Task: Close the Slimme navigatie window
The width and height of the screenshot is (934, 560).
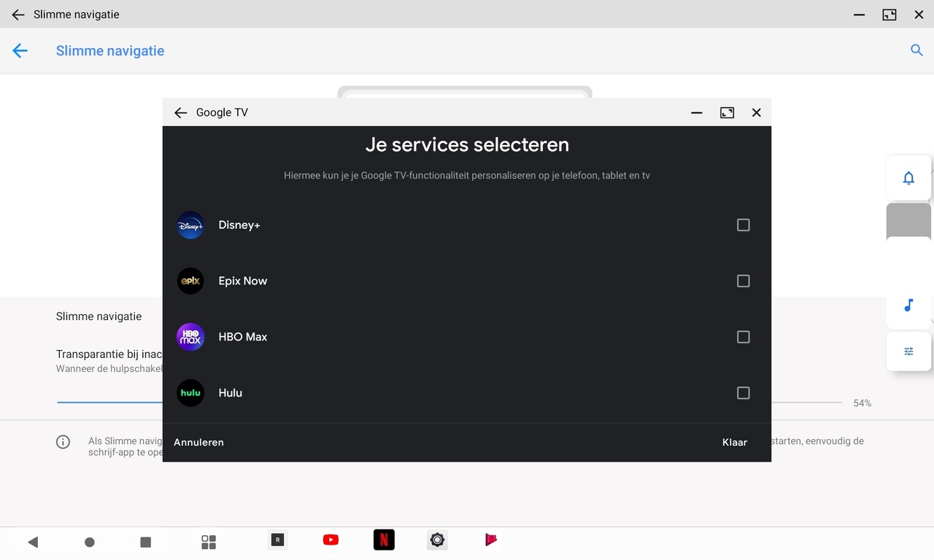Action: pyautogui.click(x=919, y=15)
